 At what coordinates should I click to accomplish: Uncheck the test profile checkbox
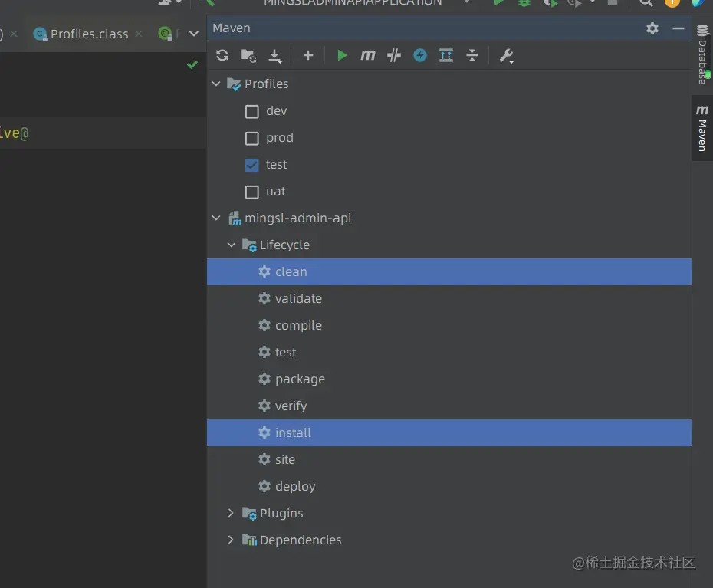[252, 165]
